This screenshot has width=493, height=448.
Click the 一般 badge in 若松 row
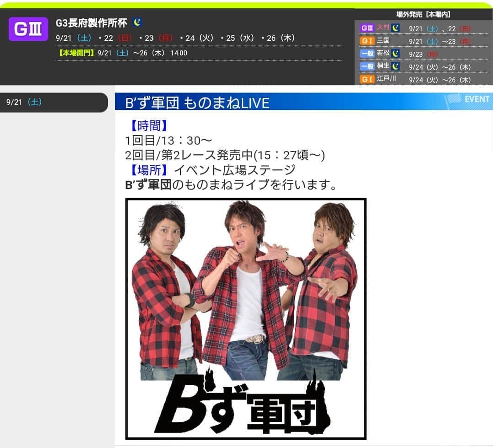point(367,54)
